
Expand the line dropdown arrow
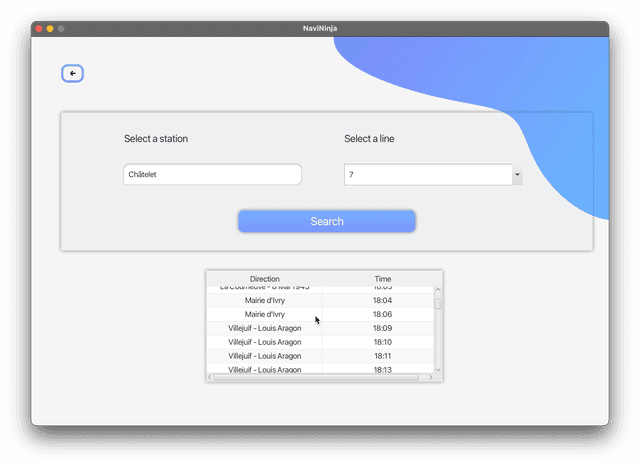[x=517, y=175]
